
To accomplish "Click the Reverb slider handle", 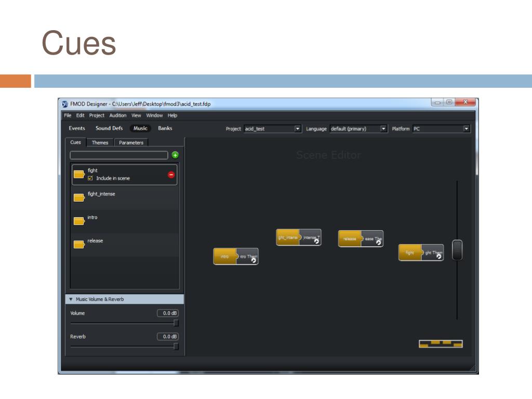I will (x=176, y=347).
